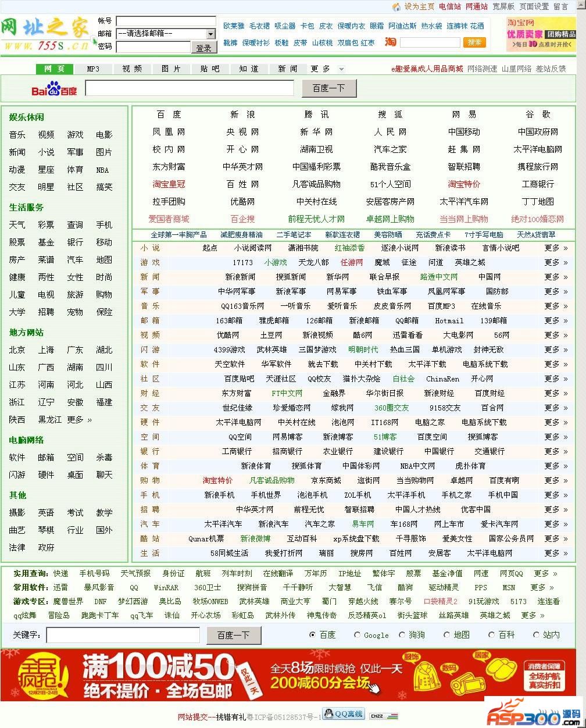The image size is (586, 728).
Task: Open the 页面设置 link
Action: tap(534, 7)
